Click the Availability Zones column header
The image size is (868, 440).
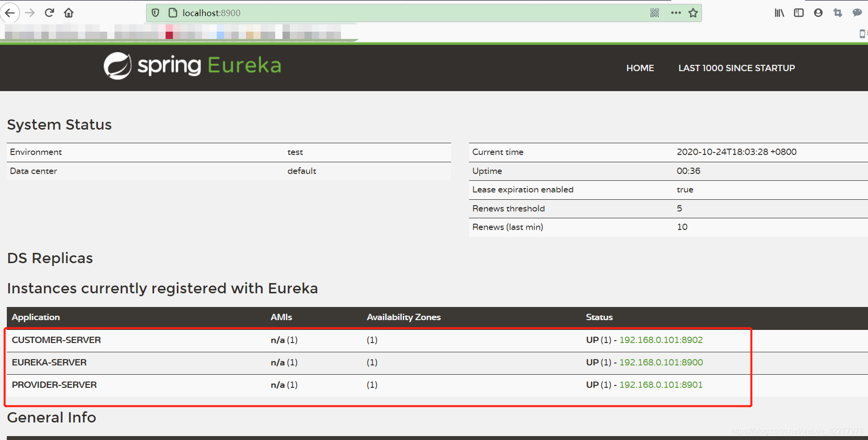(x=404, y=317)
